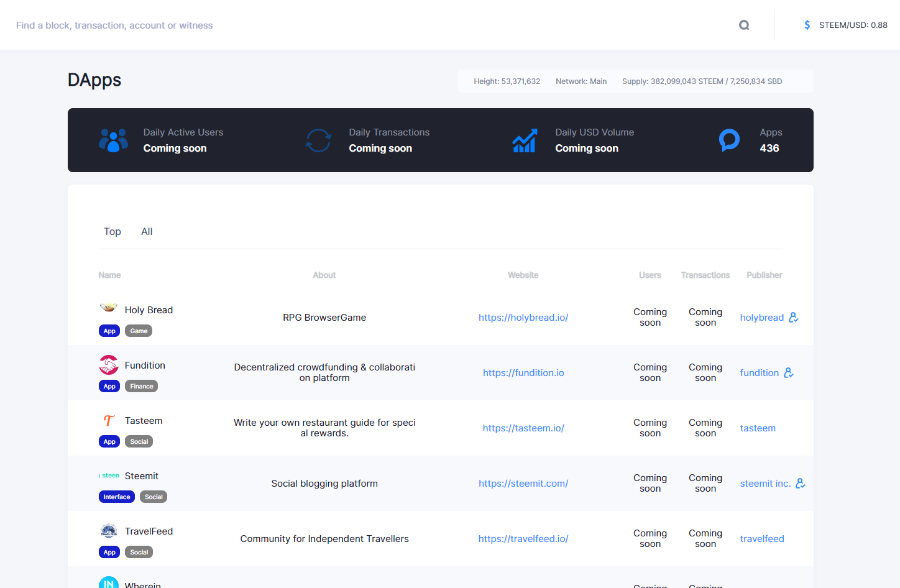The image size is (900, 588).
Task: Open the travelfeed publisher profile
Action: [x=762, y=539]
